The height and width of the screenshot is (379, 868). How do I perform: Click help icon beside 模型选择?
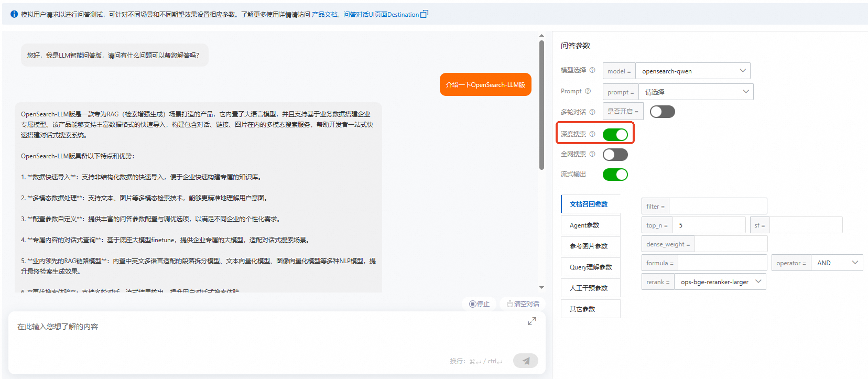(x=592, y=70)
